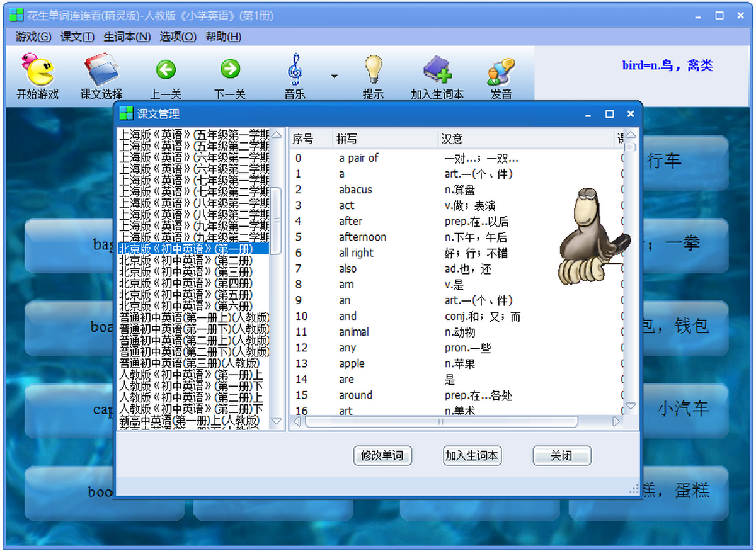Image resolution: width=756 pixels, height=551 pixels.
Task: Play pronunciation with the 发音 icon
Action: click(501, 71)
